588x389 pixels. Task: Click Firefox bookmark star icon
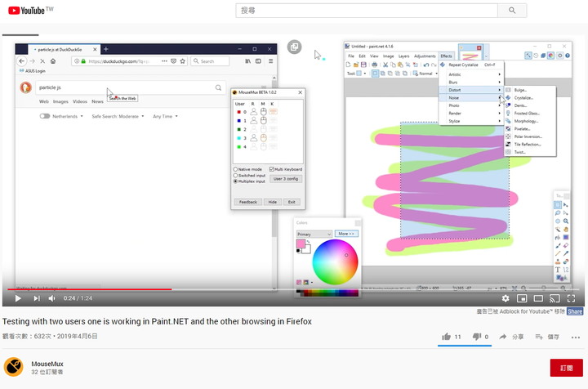[183, 60]
